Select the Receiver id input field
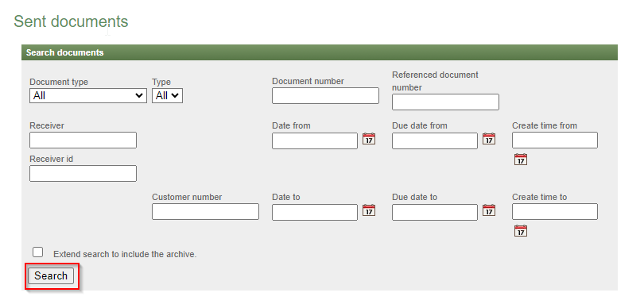The width and height of the screenshot is (644, 308). tap(83, 174)
